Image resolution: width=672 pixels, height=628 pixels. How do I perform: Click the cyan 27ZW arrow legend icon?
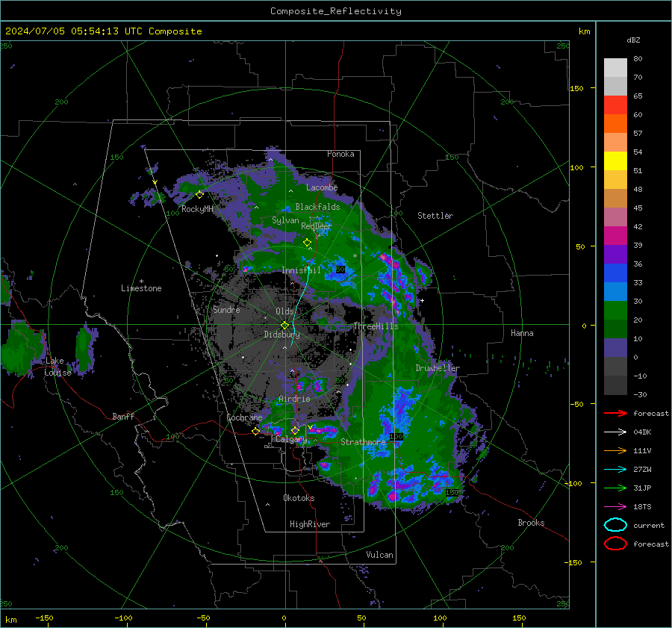(x=615, y=470)
